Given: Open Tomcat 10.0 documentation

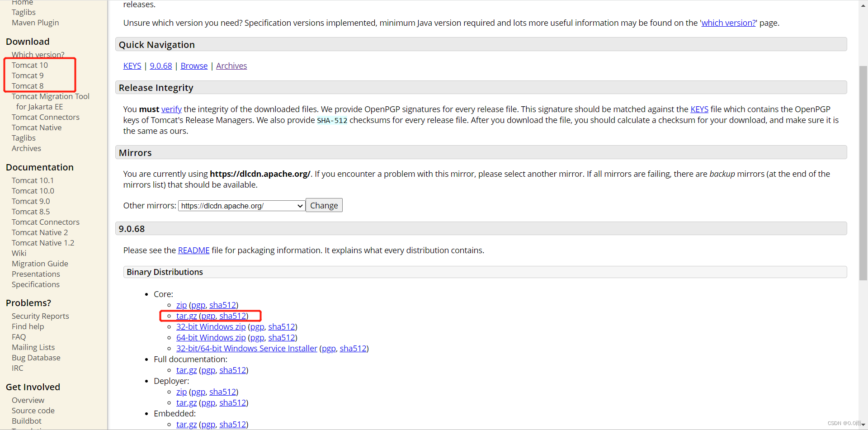Looking at the screenshot, I should [33, 191].
